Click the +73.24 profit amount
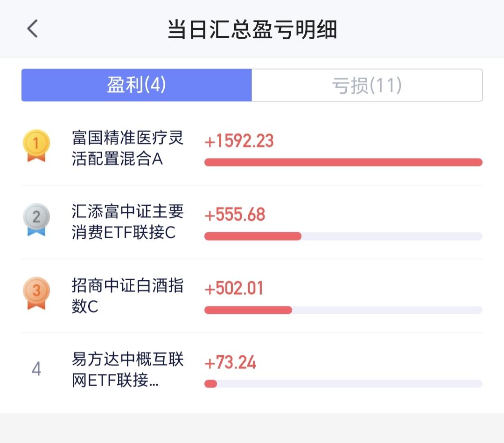This screenshot has width=504, height=443. pyautogui.click(x=231, y=362)
